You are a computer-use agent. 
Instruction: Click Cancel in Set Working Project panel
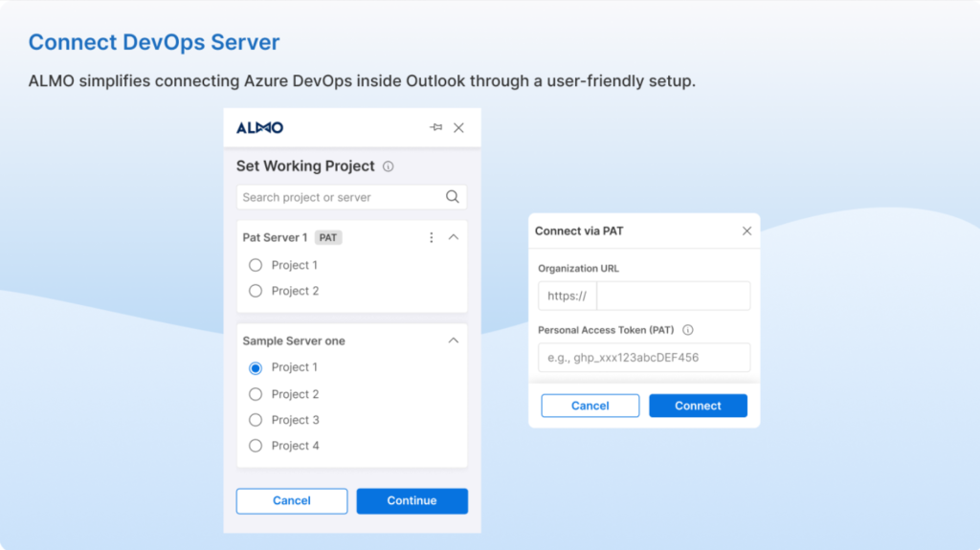click(292, 500)
